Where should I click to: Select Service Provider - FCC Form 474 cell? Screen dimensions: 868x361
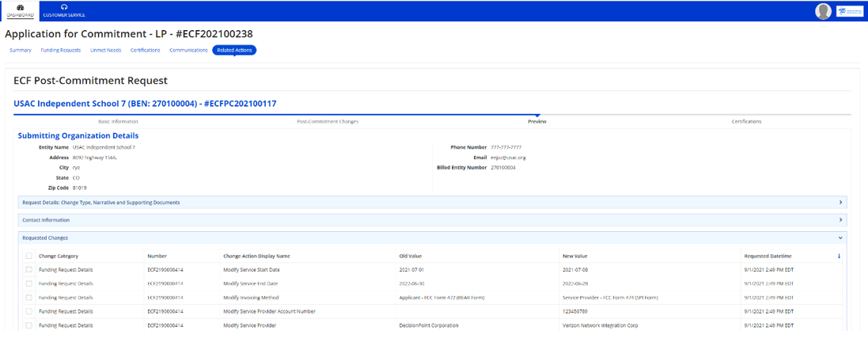[x=610, y=298]
